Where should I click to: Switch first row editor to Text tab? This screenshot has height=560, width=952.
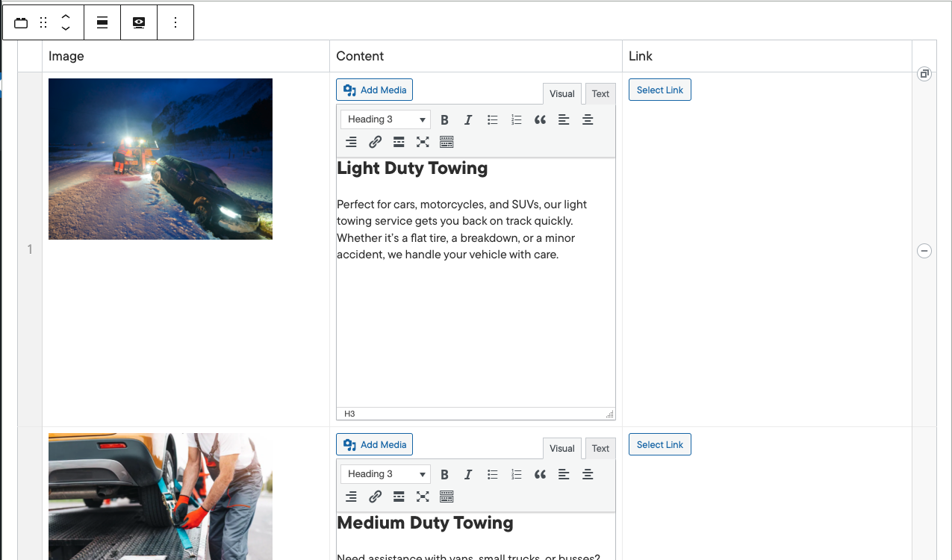(600, 94)
